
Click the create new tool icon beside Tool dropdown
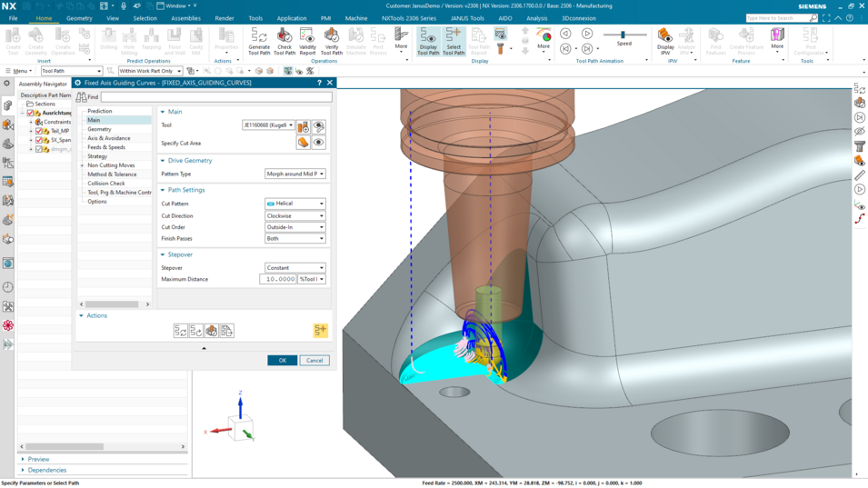click(x=303, y=127)
